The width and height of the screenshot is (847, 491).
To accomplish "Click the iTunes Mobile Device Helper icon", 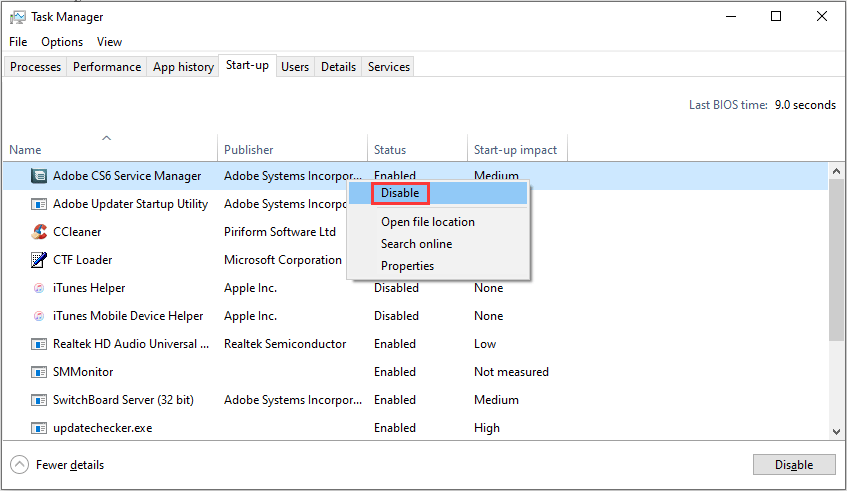I will 39,316.
